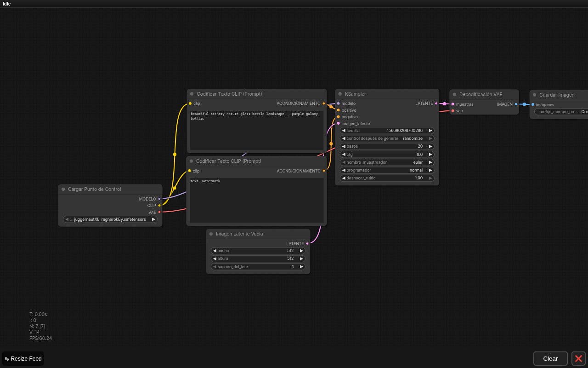Click upper prompt node's ACONDICIONAMIENTO output socket

point(324,103)
